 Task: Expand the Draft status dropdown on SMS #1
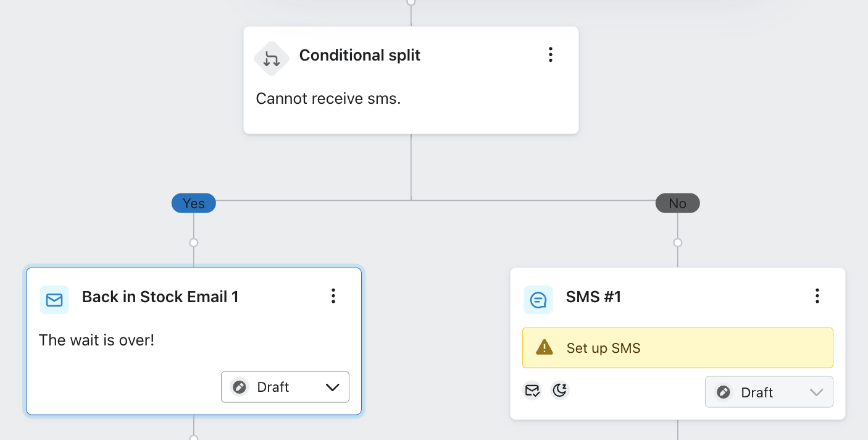769,392
